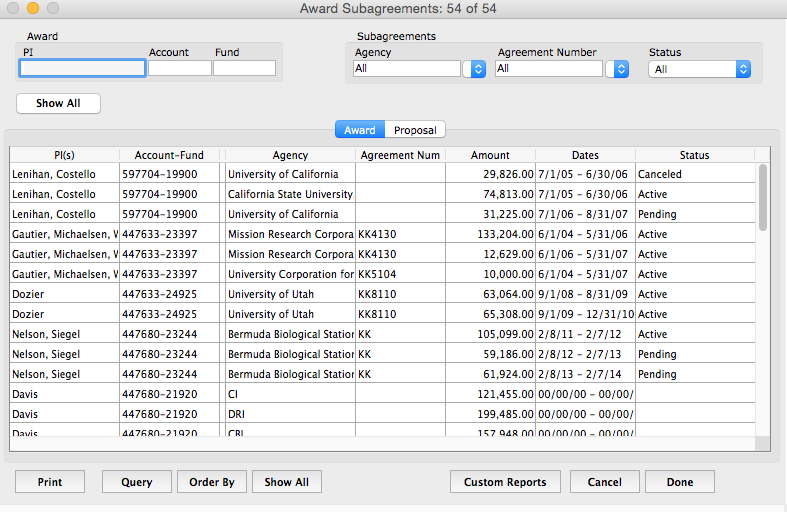Select the University of Utah 63,064.00 row
Screen dimensions: 787x512
pyautogui.click(x=380, y=294)
